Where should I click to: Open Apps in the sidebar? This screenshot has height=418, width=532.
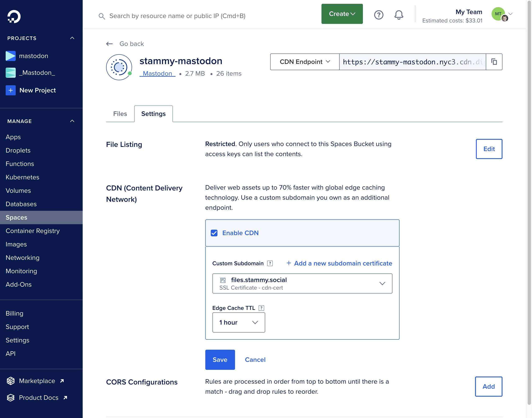[13, 137]
